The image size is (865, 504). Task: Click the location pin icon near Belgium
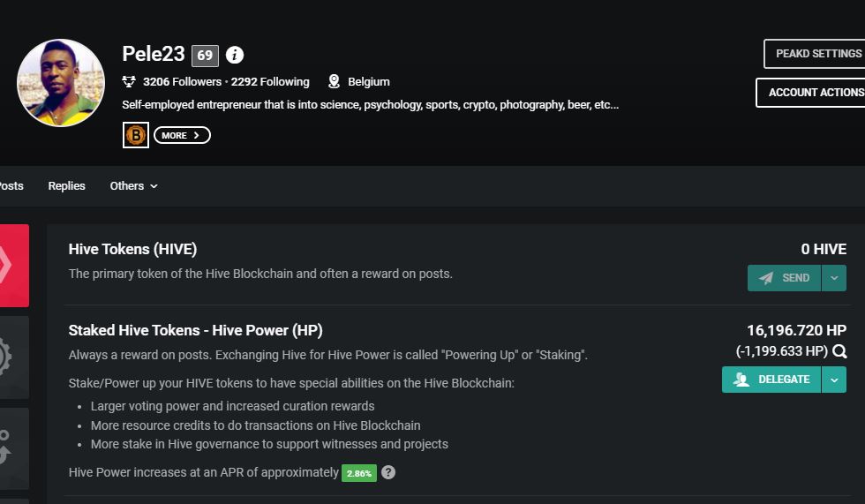coord(334,81)
